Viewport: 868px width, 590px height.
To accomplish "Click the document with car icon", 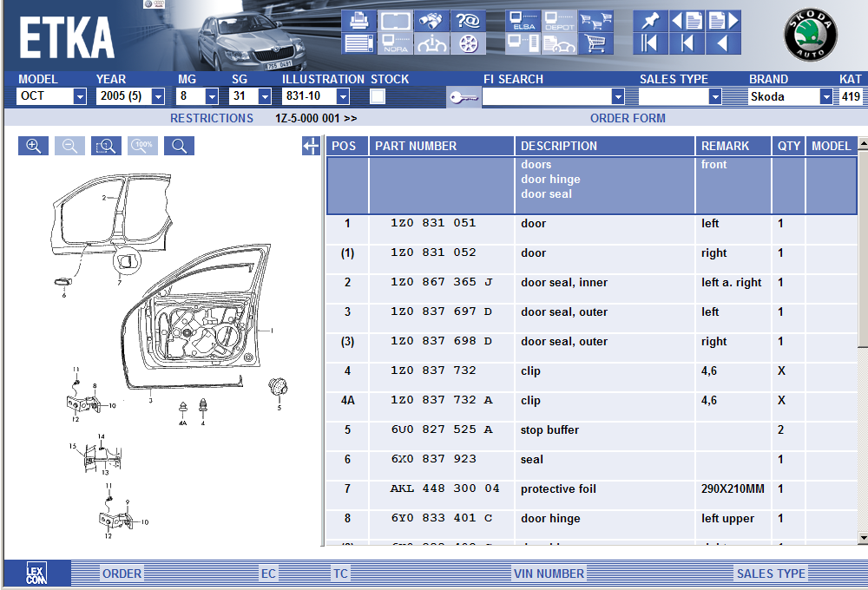I will point(559,43).
